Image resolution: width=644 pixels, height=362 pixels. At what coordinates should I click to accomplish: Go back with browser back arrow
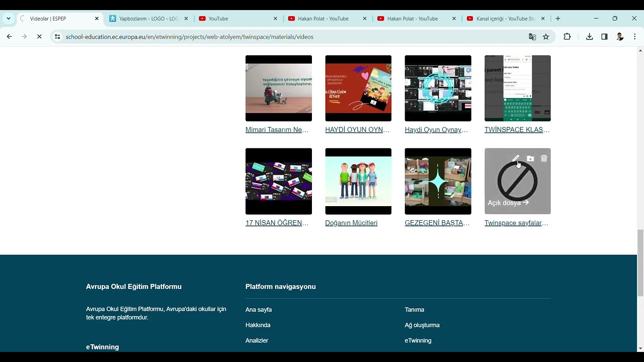9,37
